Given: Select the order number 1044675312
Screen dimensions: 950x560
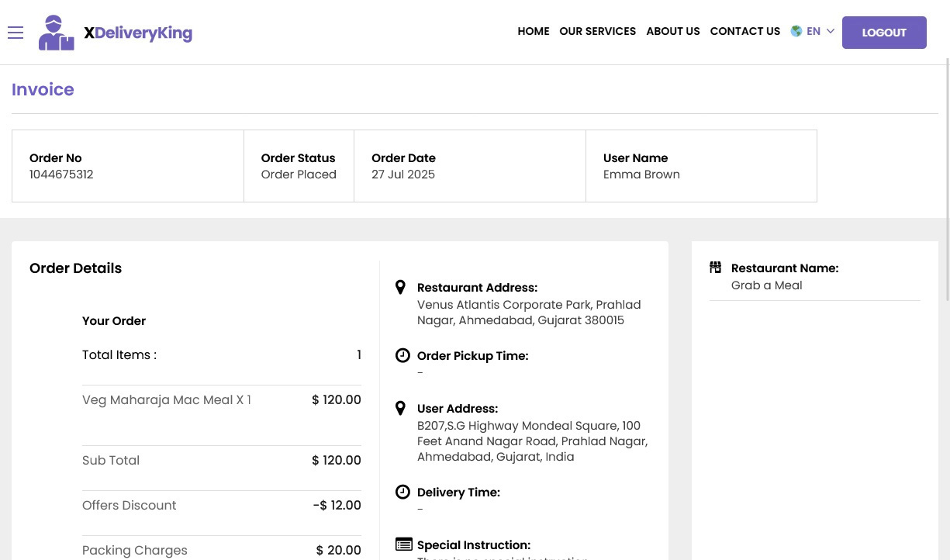Looking at the screenshot, I should point(61,175).
